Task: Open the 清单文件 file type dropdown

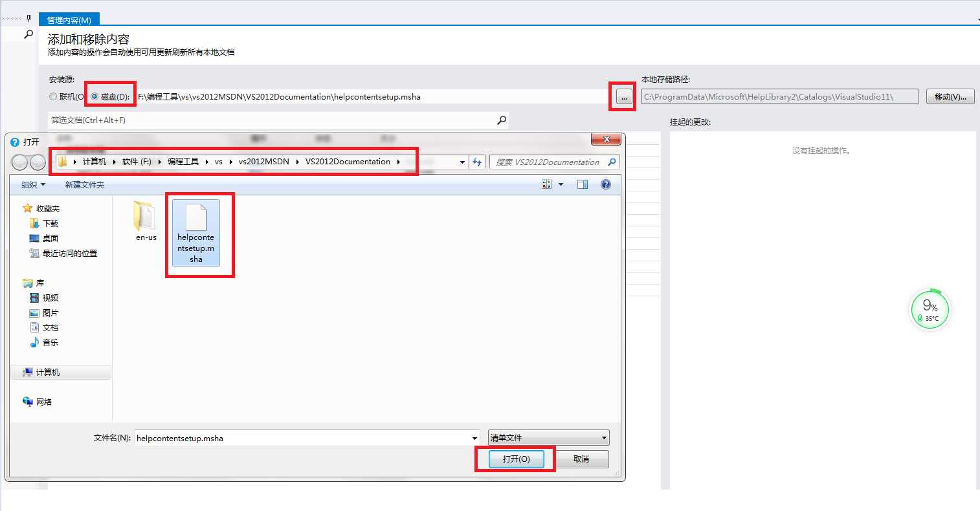Action: click(x=549, y=439)
